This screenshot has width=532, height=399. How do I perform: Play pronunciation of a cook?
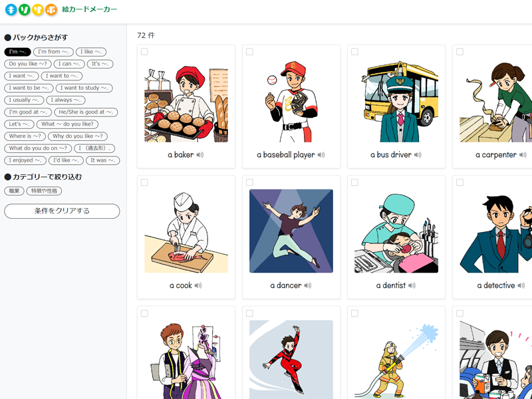(x=198, y=285)
